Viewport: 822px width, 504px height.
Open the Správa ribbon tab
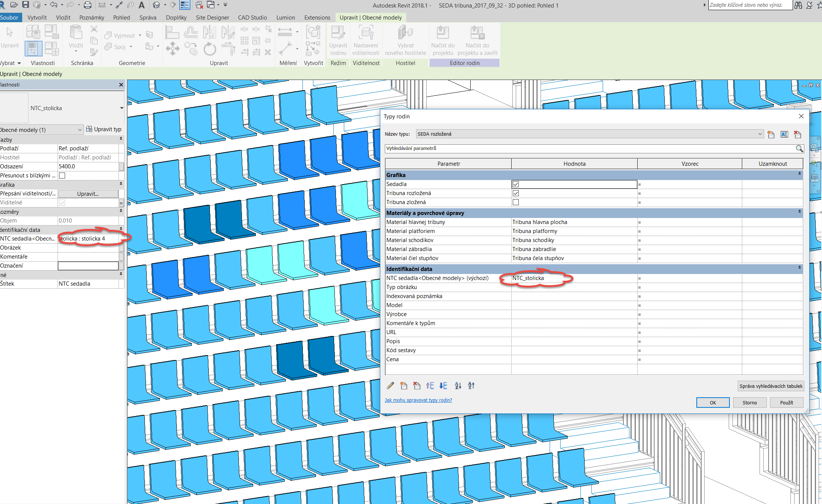pyautogui.click(x=148, y=17)
